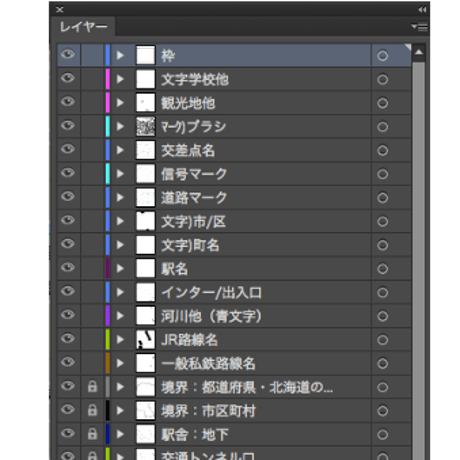Click the JR路線名 layer thumbnail

[146, 339]
